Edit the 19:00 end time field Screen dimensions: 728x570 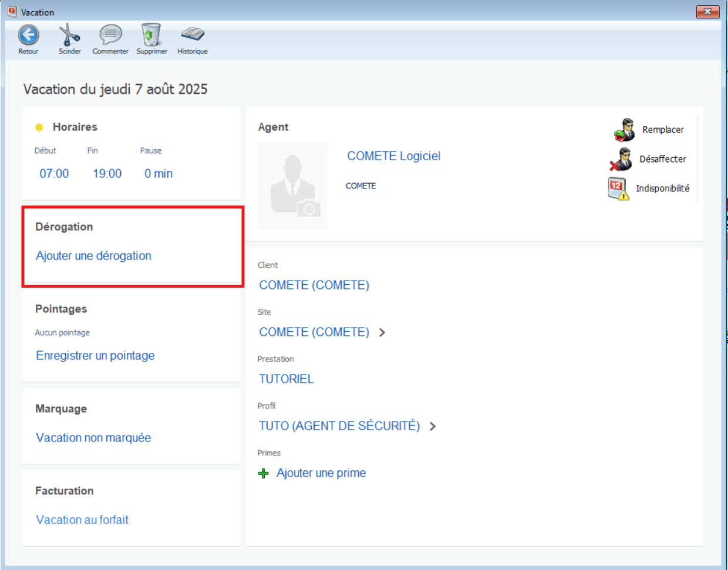[107, 174]
